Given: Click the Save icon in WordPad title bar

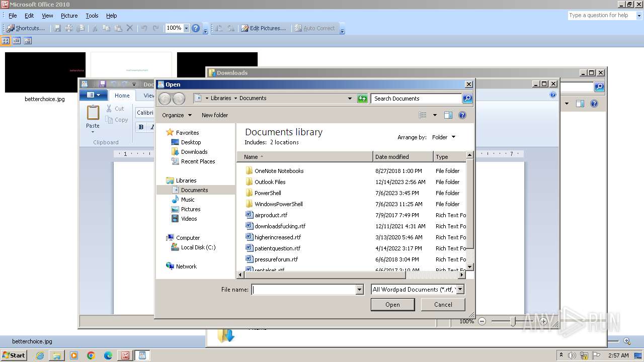Looking at the screenshot, I should tap(102, 84).
